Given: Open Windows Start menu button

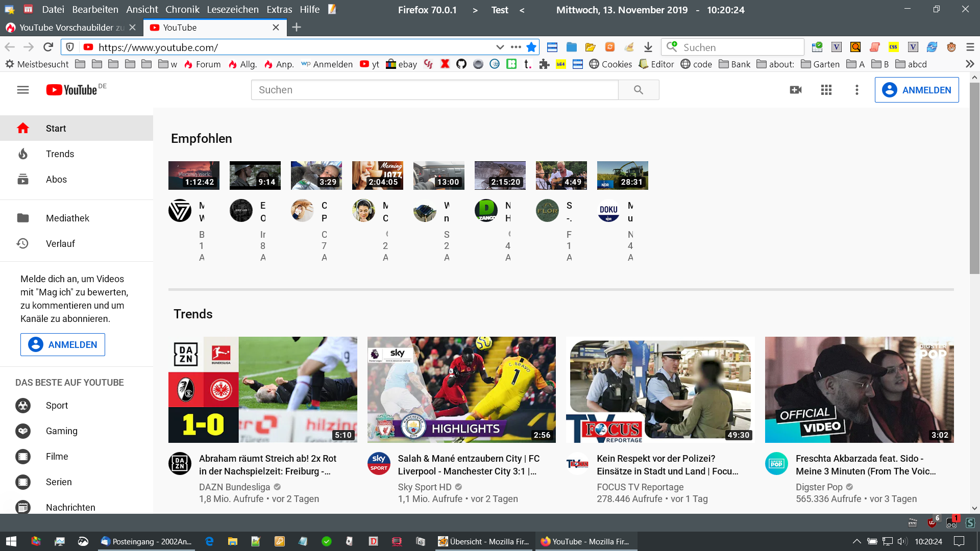Looking at the screenshot, I should [11, 541].
